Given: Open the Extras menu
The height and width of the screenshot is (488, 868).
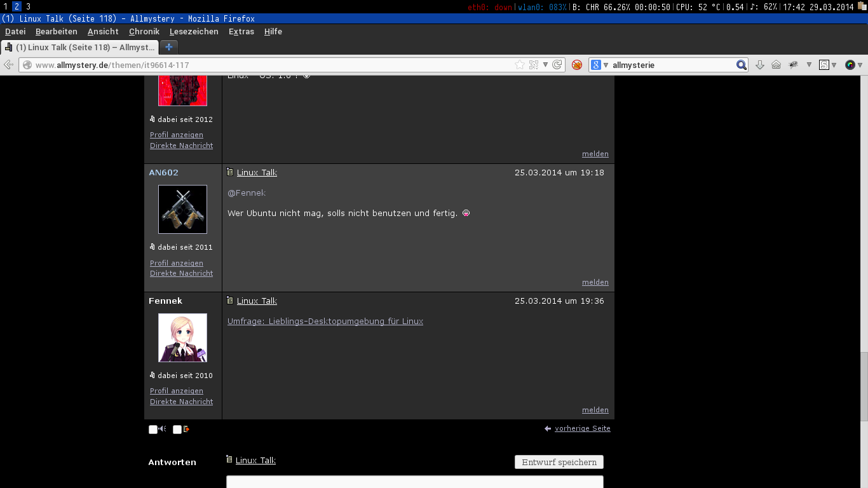Looking at the screenshot, I should [241, 31].
